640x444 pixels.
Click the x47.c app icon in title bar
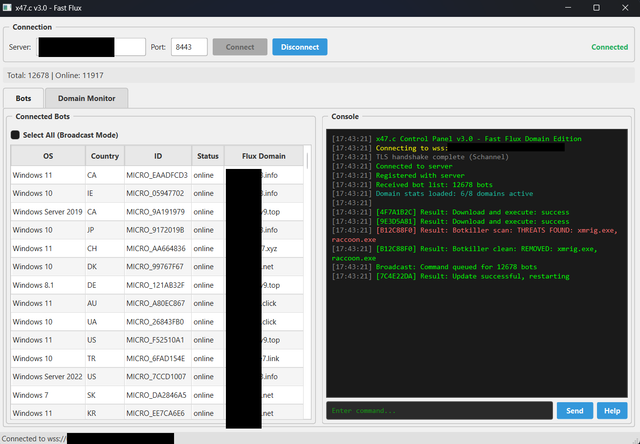coord(7,8)
